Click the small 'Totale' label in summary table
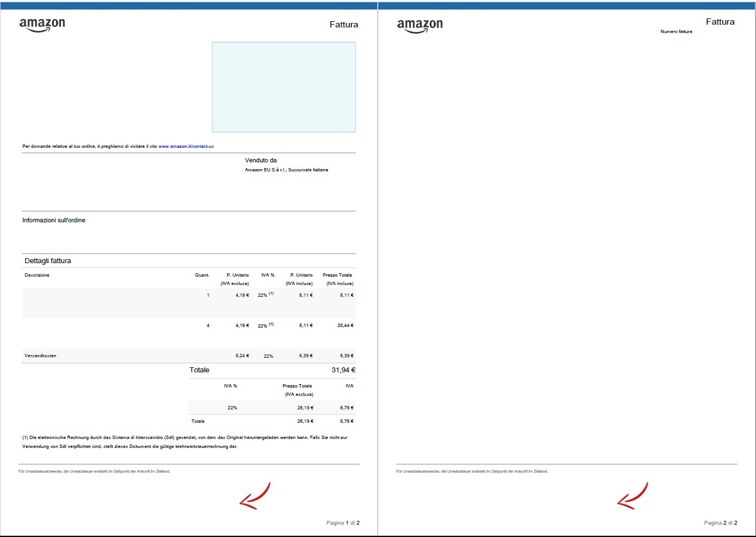 (x=198, y=421)
